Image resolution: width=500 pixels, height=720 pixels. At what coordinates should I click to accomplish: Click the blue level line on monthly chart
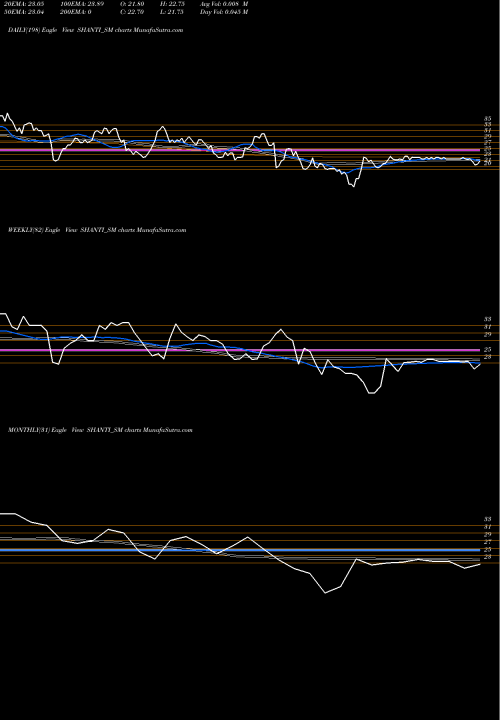(240, 550)
